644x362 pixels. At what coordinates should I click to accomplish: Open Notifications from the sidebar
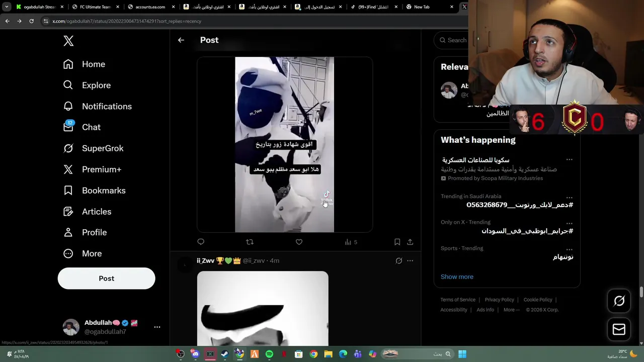[97, 107]
